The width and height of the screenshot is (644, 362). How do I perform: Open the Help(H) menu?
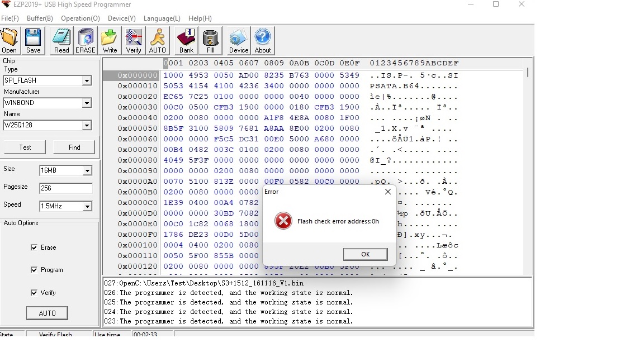click(200, 18)
